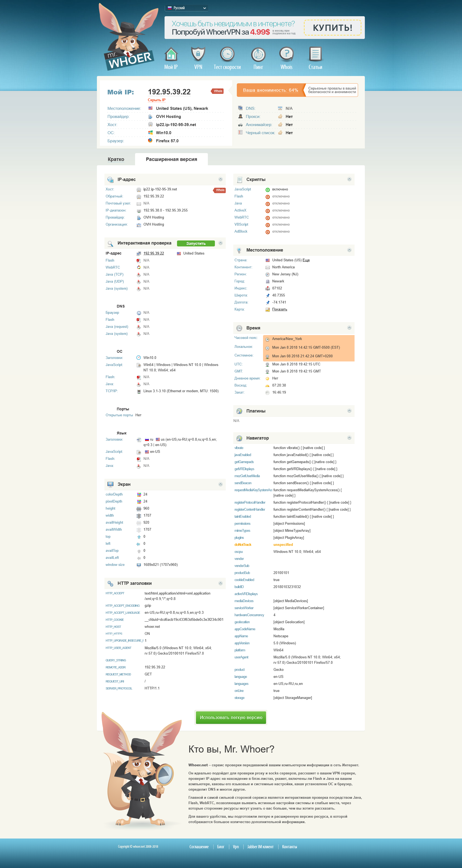462x868 pixels.
Task: Click the ip22.ip-192-95-39.net host value in summary
Action: 176,125
